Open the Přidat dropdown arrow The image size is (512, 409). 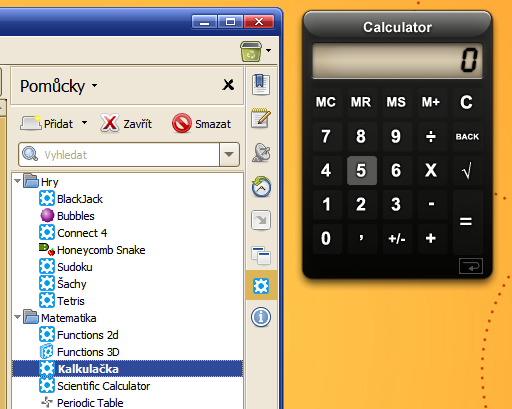[x=85, y=123]
